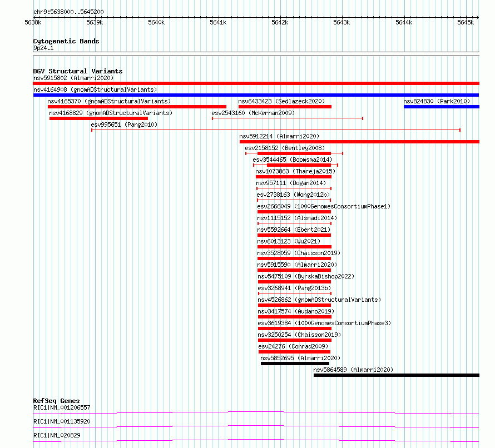Click the nsv5915802 (Almarri2020) variant label
Screen dimensions: 495x448
(x=73, y=78)
